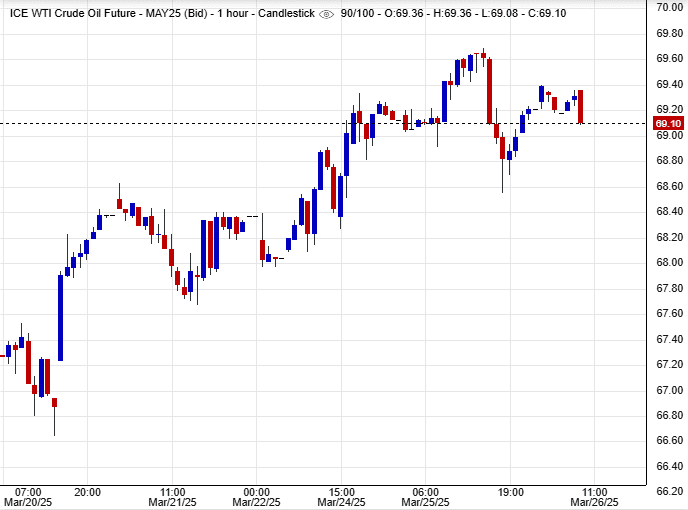Image resolution: width=688 pixels, height=510 pixels.
Task: Click the red 69.10 current price tag
Action: coord(669,123)
